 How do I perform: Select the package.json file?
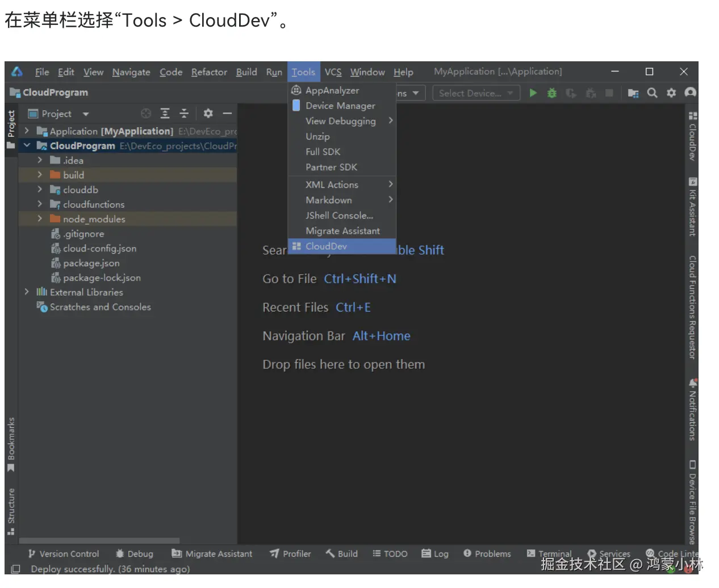(86, 263)
